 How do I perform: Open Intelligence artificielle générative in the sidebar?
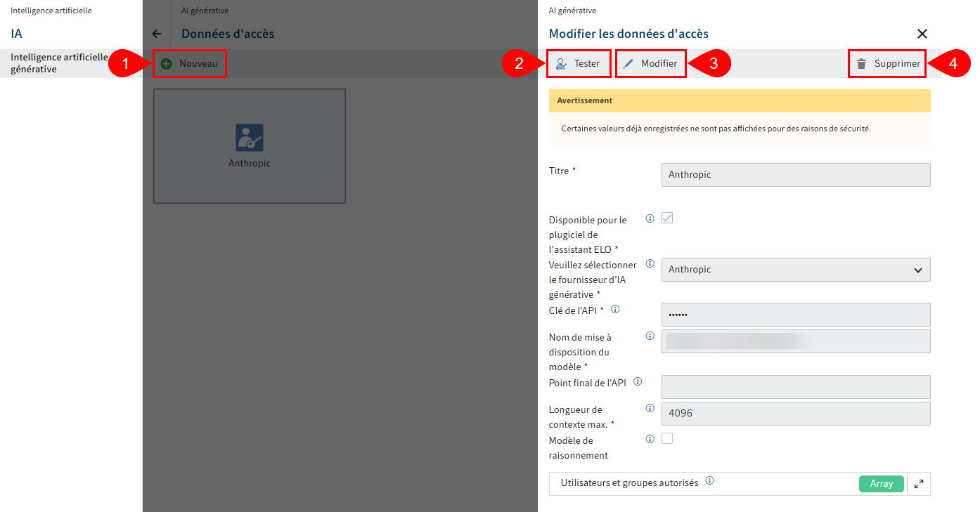60,63
